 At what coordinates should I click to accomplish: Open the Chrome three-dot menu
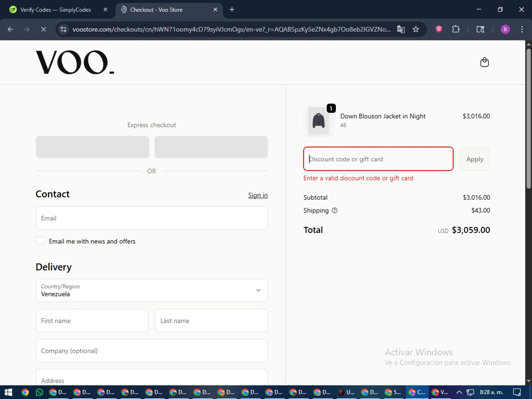coord(522,29)
